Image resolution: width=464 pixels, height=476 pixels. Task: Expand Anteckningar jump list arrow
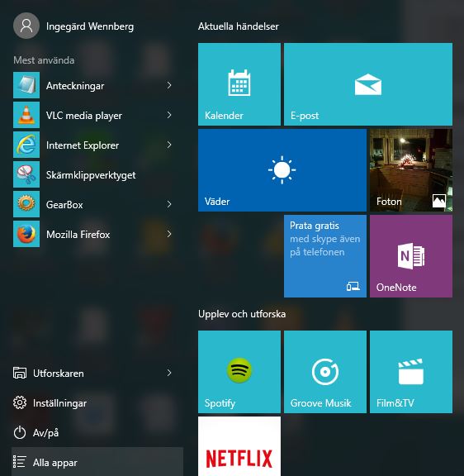tap(169, 85)
